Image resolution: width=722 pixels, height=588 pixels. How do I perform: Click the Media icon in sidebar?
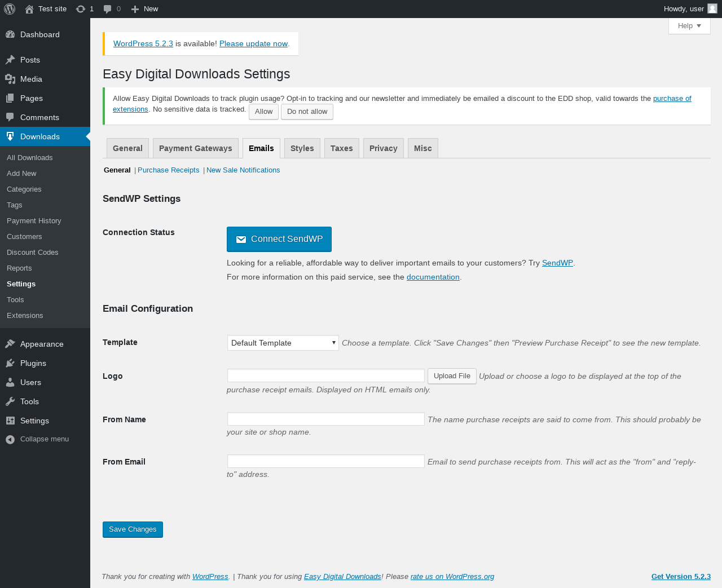click(x=10, y=79)
